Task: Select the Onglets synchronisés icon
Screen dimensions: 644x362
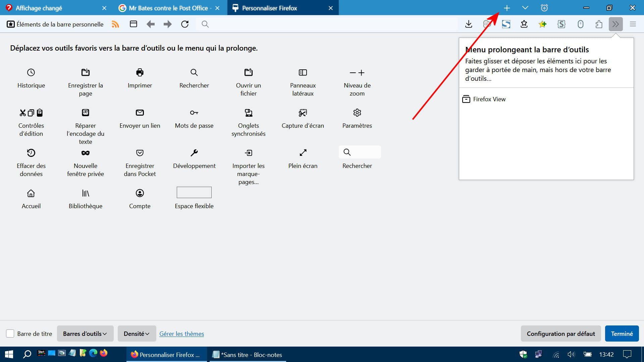Action: (x=249, y=113)
